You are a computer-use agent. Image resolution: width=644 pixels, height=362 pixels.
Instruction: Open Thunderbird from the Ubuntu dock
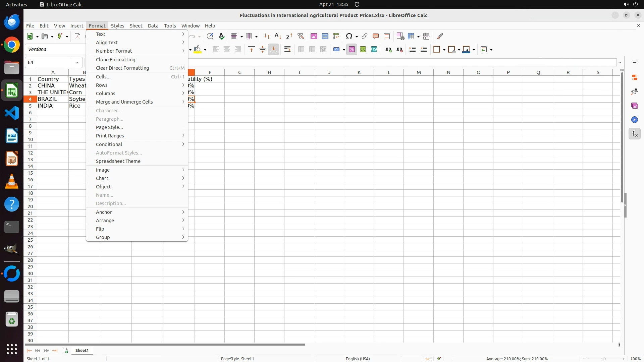point(12,22)
